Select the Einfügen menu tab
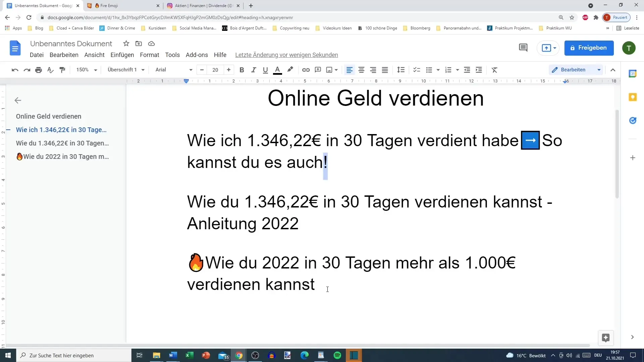644x362 pixels. [x=122, y=55]
